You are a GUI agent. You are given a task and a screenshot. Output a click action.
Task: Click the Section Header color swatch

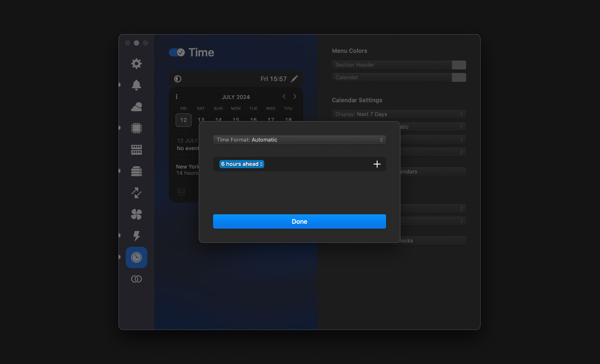459,65
